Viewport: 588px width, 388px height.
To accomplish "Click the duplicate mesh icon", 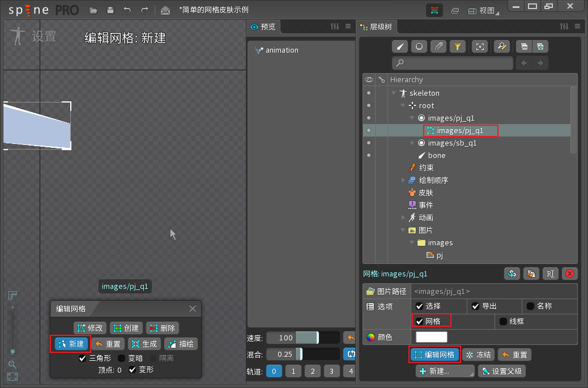I will (531, 274).
